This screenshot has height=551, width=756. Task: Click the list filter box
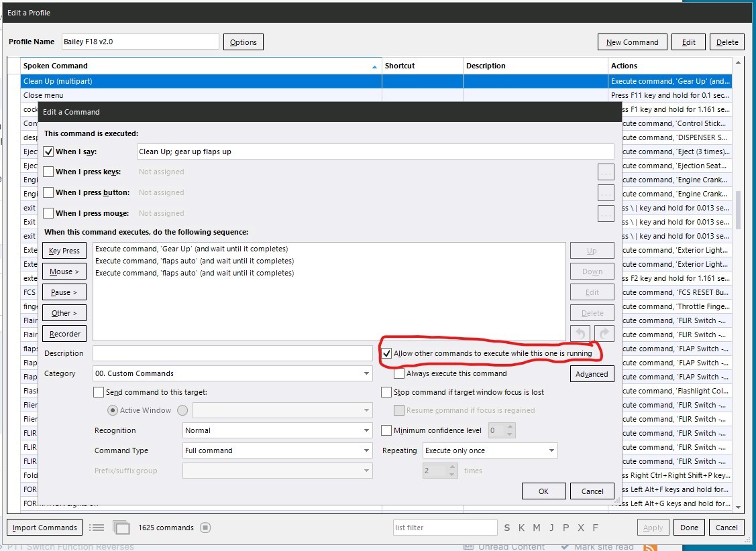(x=445, y=528)
